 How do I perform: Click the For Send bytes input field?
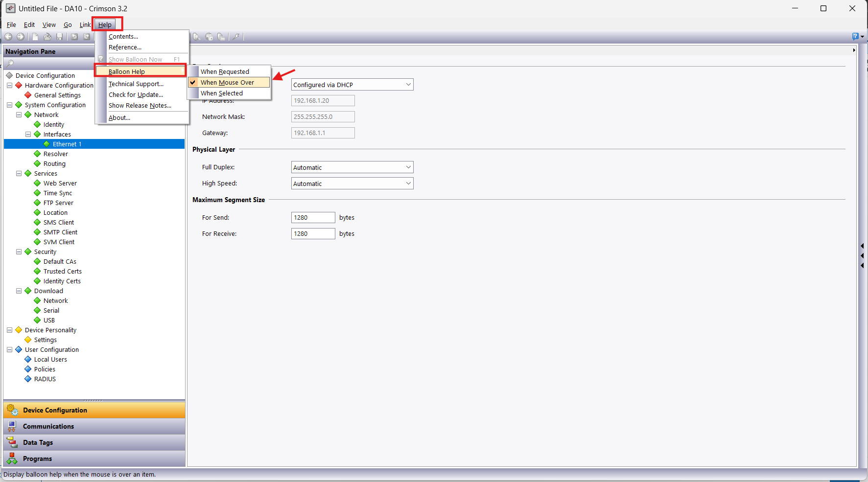point(313,218)
